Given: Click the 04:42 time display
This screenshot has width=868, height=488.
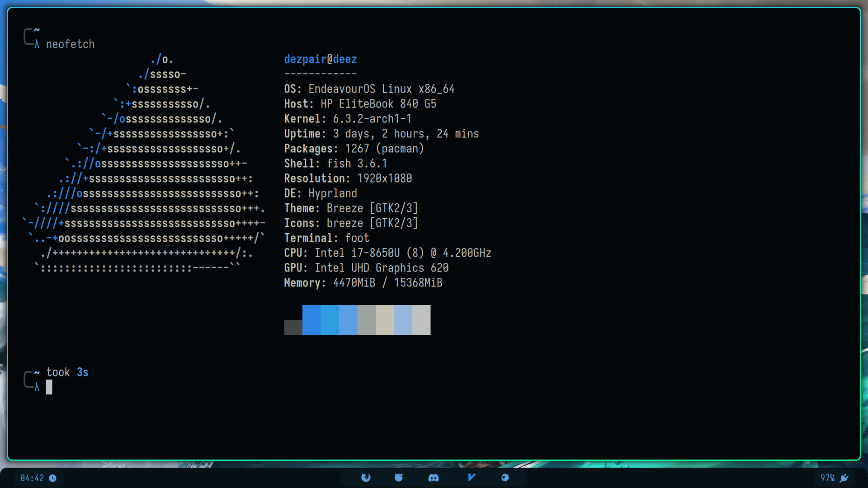Looking at the screenshot, I should pyautogui.click(x=32, y=478).
